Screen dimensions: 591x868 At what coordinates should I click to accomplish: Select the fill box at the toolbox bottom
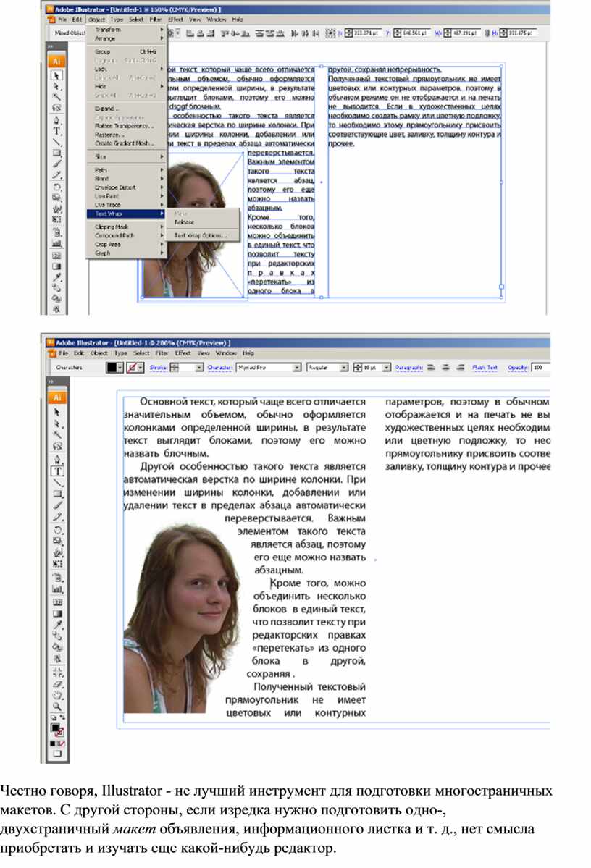coord(55,728)
